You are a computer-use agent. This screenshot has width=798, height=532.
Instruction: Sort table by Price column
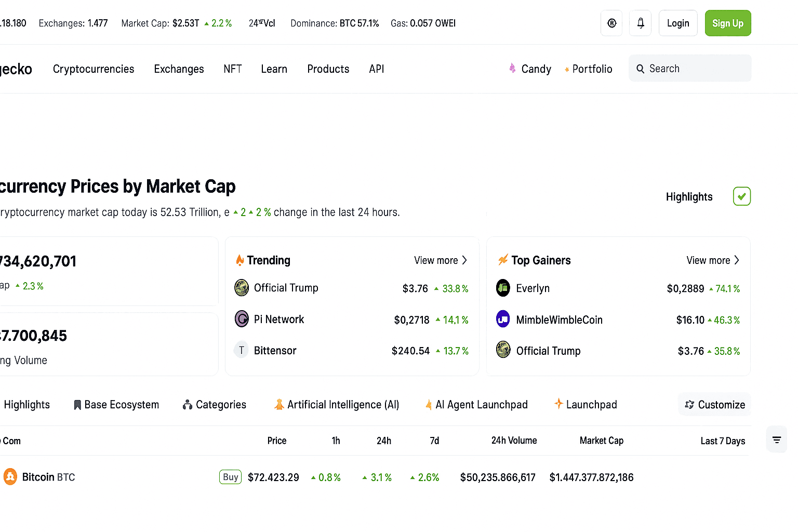277,441
